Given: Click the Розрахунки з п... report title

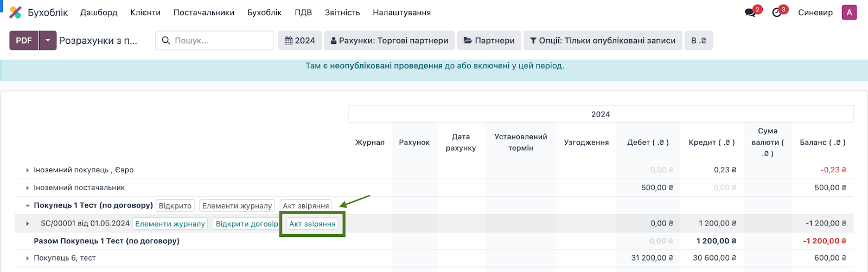Looking at the screenshot, I should point(98,41).
